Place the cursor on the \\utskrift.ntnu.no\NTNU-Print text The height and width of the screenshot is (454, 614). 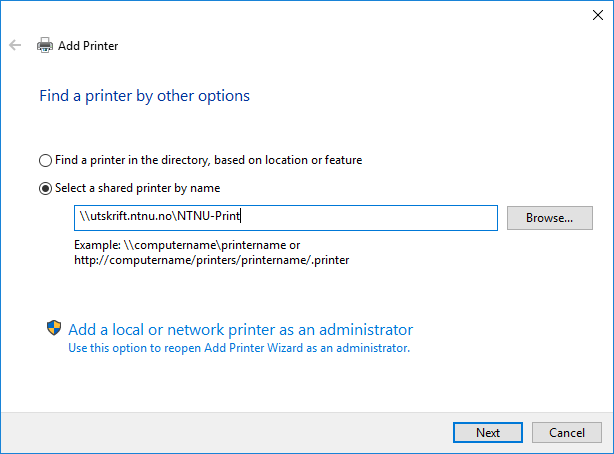coord(160,216)
